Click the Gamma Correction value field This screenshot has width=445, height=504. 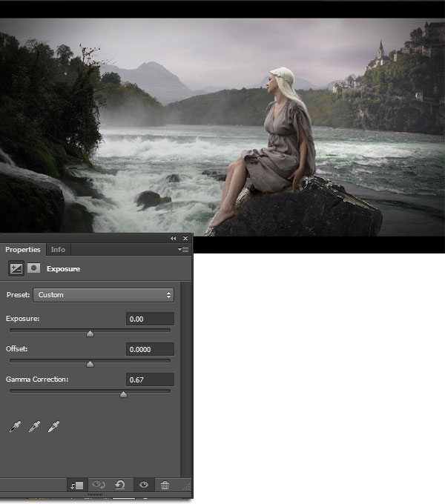coord(150,379)
